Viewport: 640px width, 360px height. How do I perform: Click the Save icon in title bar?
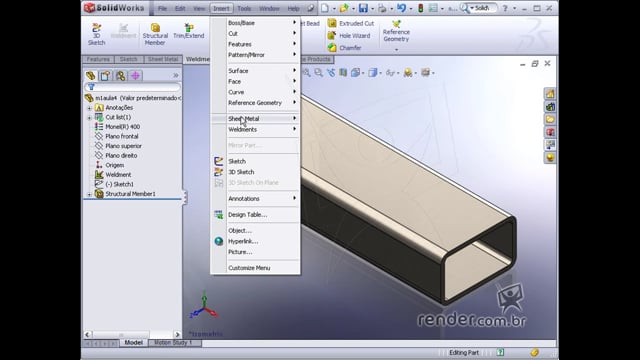pos(363,8)
